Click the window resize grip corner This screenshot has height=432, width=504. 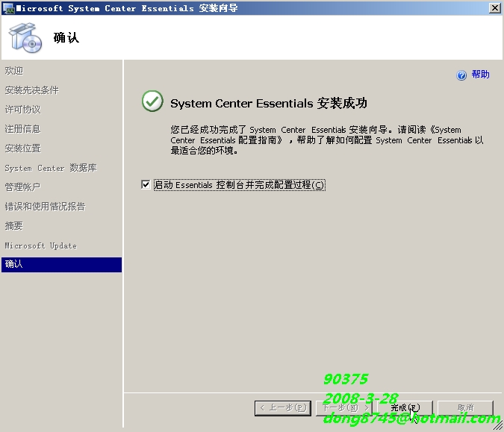pos(499,426)
